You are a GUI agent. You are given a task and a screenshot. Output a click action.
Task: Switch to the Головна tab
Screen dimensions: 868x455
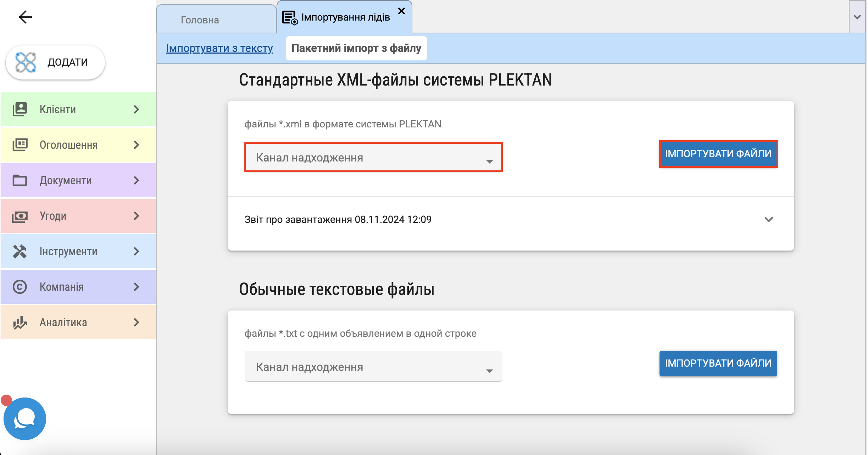216,20
